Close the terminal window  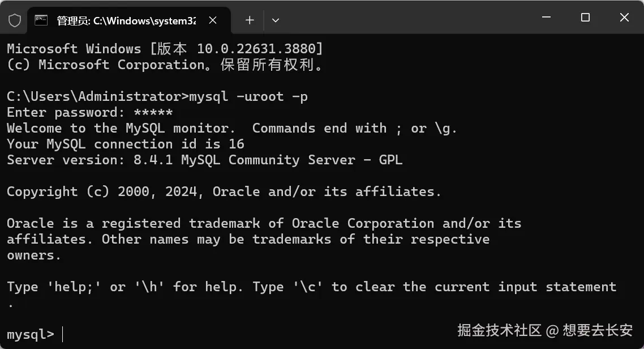(x=624, y=17)
